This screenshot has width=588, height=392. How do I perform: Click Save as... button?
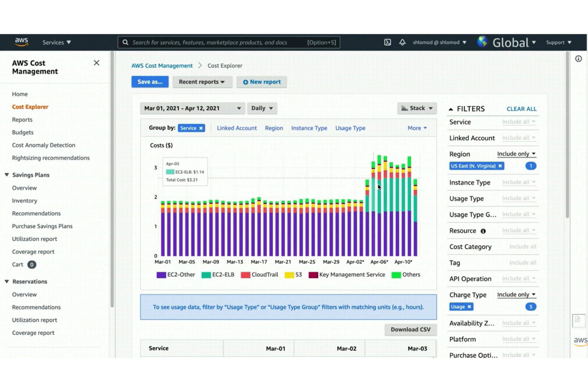[x=150, y=82]
